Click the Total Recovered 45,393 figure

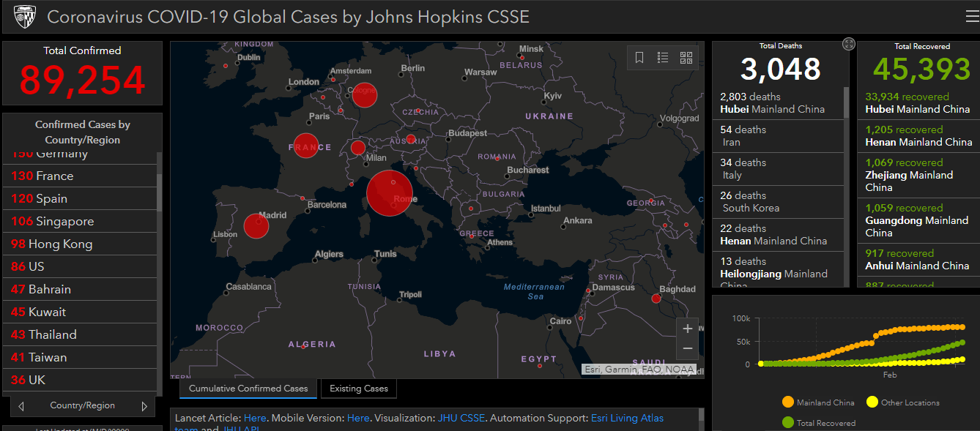click(921, 69)
